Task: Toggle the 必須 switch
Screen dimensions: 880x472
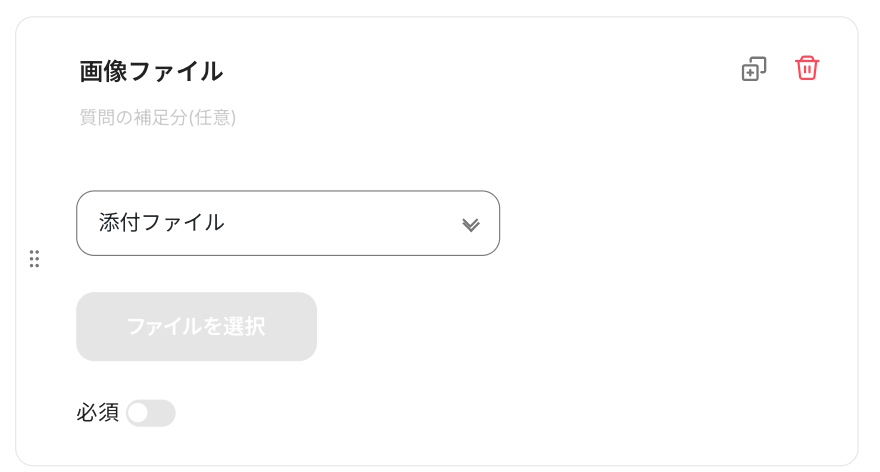Action: [x=151, y=413]
